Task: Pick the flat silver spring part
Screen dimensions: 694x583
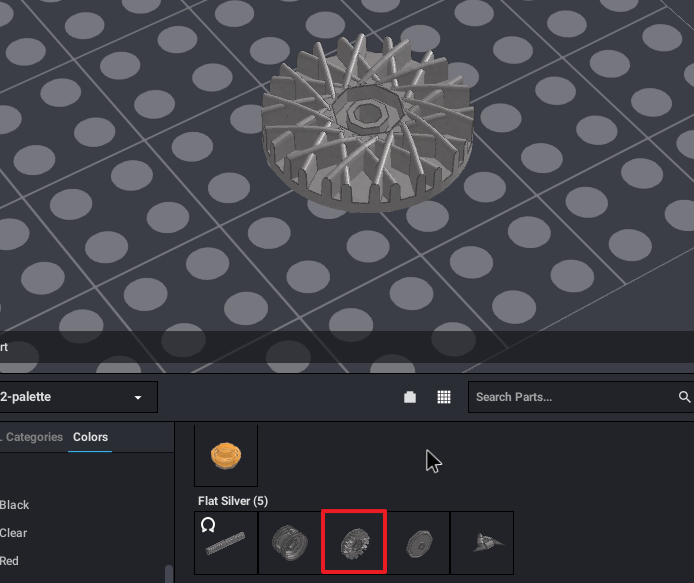Action: [x=226, y=543]
